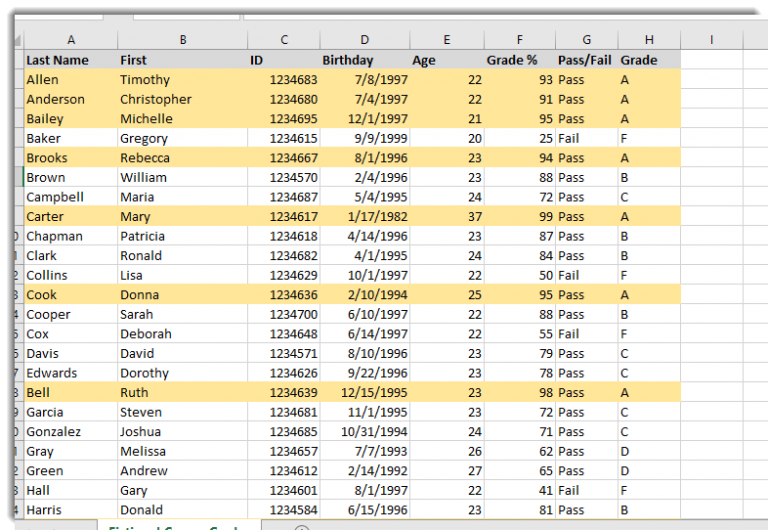This screenshot has width=768, height=530.
Task: Add a new sheet with plus button
Action: 301,526
